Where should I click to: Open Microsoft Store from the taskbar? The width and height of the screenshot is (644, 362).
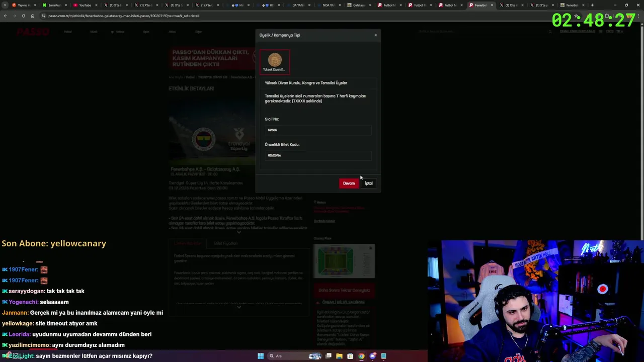click(x=350, y=356)
